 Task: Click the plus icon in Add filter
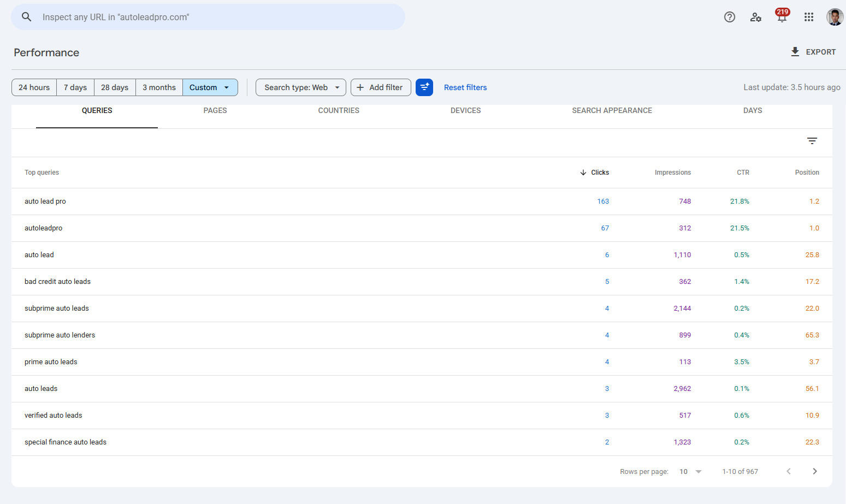pyautogui.click(x=360, y=87)
